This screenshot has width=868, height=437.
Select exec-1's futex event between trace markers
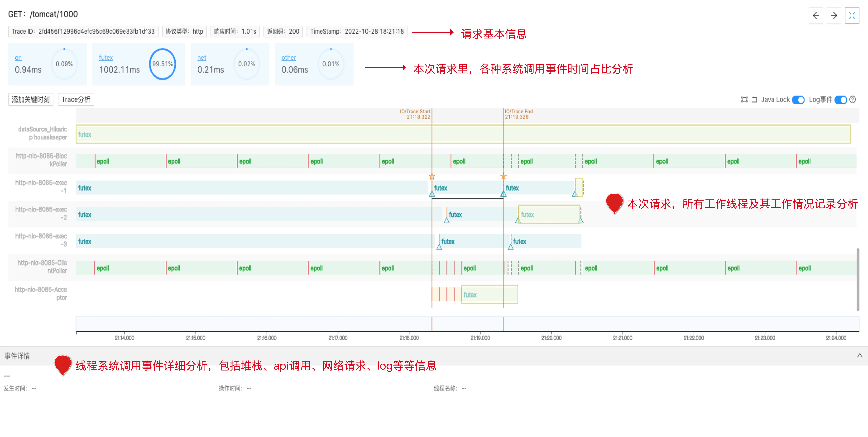click(x=468, y=188)
